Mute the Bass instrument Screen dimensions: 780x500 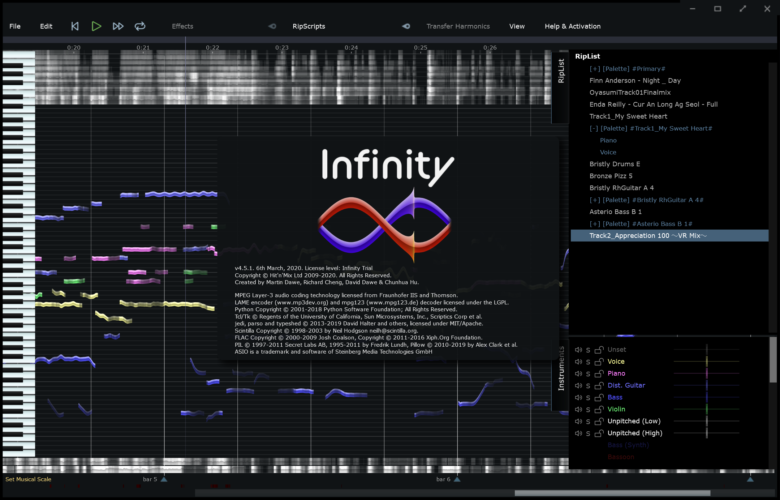click(x=579, y=398)
